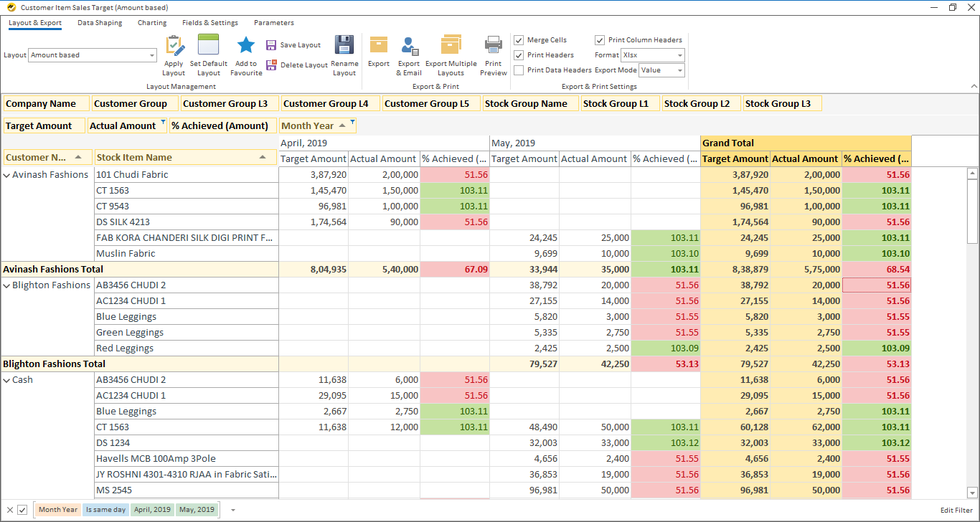Screen dimensions: 980x522
Task: Click the Delete Layout icon
Action: click(271, 65)
